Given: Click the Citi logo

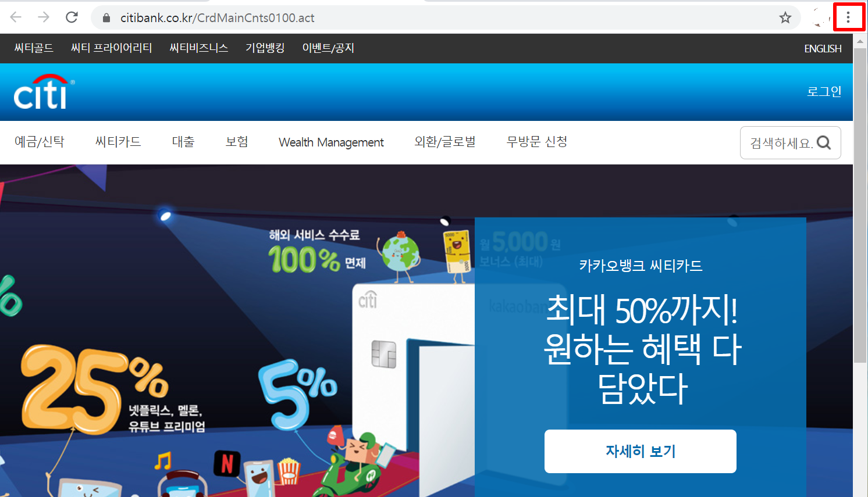Looking at the screenshot, I should 44,92.
